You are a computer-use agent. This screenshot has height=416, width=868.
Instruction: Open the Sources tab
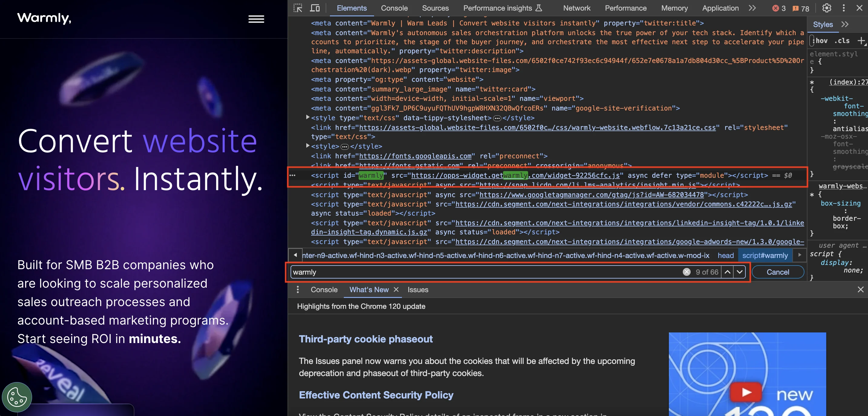[x=435, y=8]
